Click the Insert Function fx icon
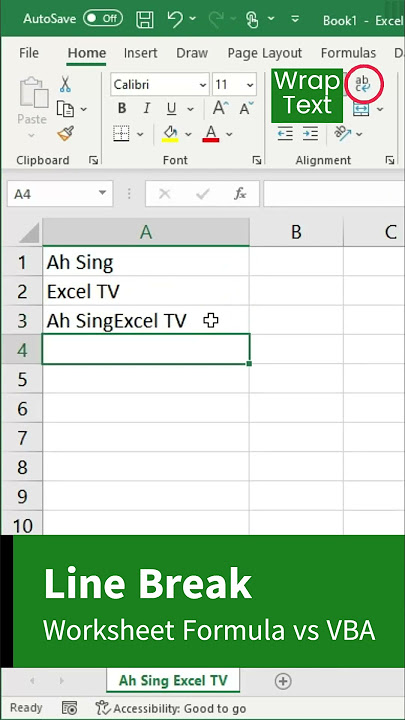Viewport: 405px width, 720px height. coord(240,194)
